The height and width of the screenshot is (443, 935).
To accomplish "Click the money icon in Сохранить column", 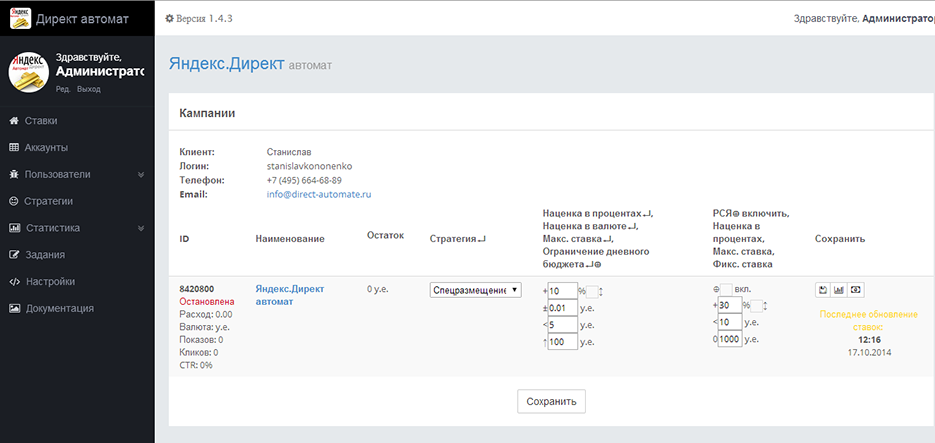I will coord(856,290).
